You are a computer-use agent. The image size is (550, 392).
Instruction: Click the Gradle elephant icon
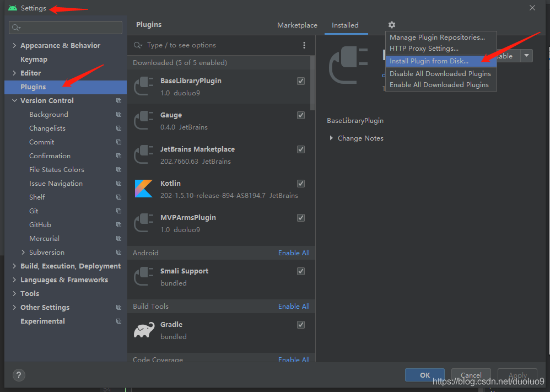coord(144,330)
